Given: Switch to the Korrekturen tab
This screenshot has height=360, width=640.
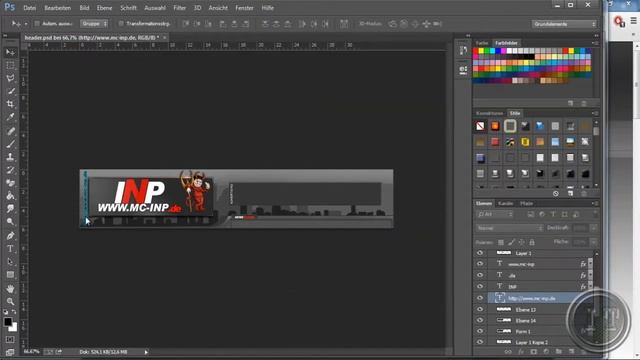Looking at the screenshot, I should tap(490, 113).
